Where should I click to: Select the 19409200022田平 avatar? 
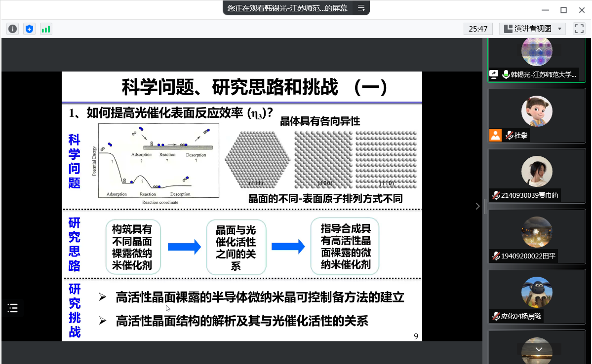[x=537, y=232]
